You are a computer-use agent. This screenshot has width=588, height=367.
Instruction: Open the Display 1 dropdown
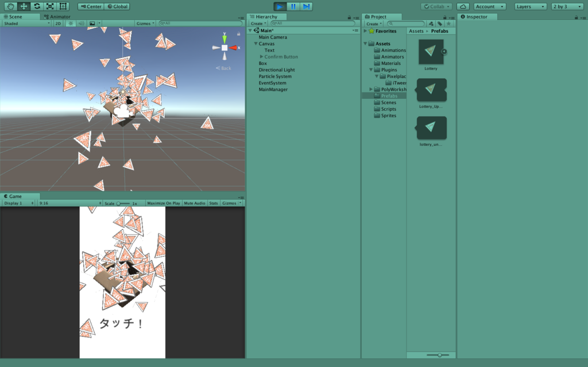(x=18, y=203)
